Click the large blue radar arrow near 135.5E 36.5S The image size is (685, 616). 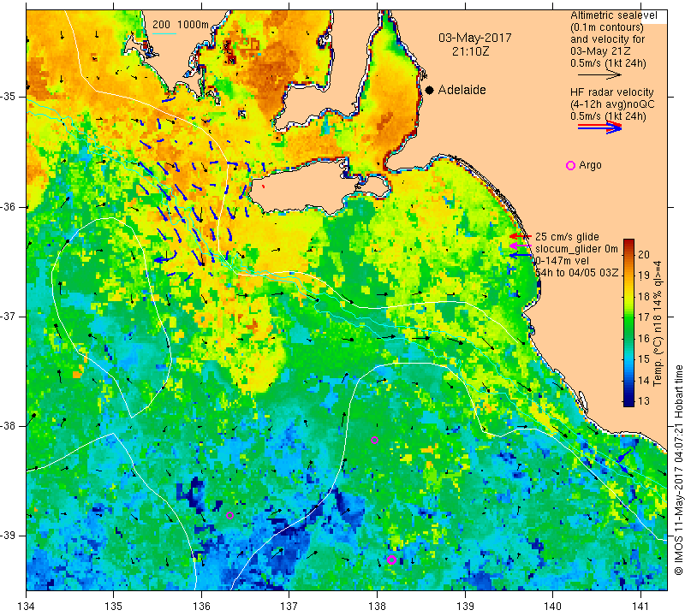165,258
